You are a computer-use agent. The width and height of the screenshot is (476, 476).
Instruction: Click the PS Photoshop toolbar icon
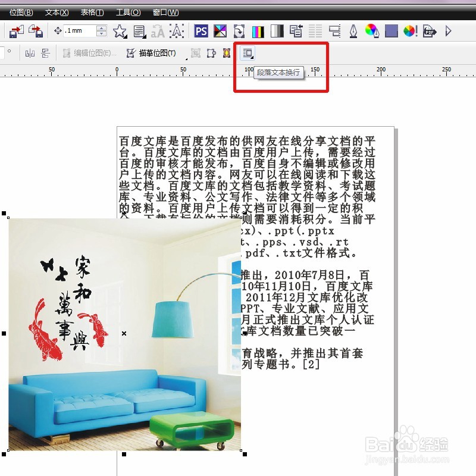(x=201, y=31)
